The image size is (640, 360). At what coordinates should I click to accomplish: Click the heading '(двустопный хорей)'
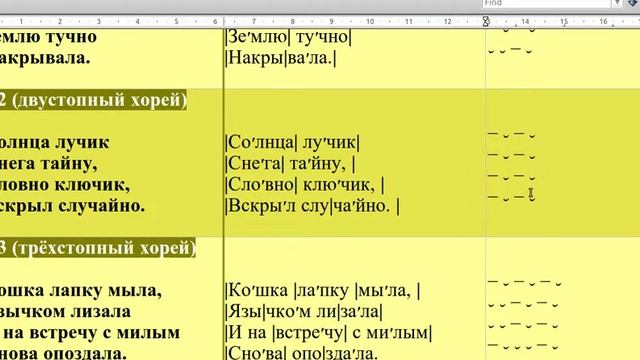pyautogui.click(x=99, y=100)
